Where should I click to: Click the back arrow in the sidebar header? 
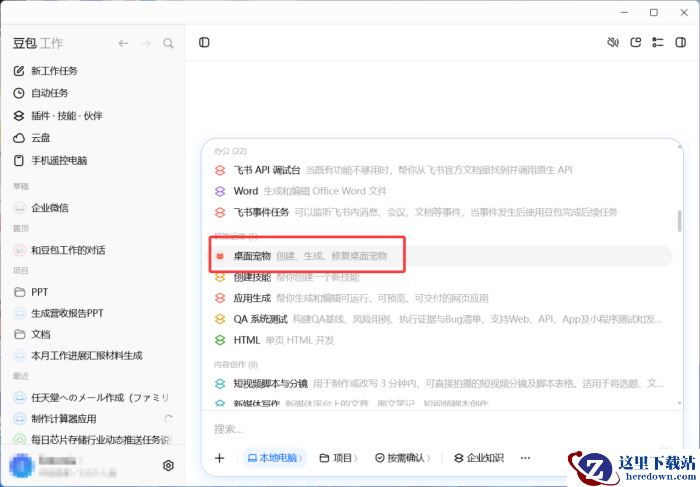coord(123,43)
